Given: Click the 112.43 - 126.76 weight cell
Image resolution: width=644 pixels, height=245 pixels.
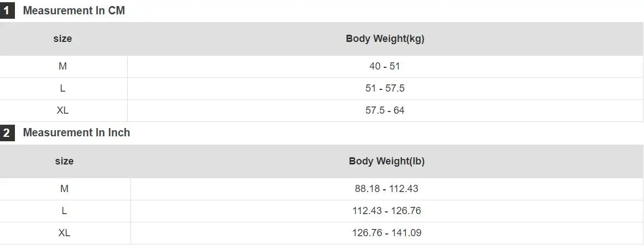Looking at the screenshot, I should coord(387,211).
